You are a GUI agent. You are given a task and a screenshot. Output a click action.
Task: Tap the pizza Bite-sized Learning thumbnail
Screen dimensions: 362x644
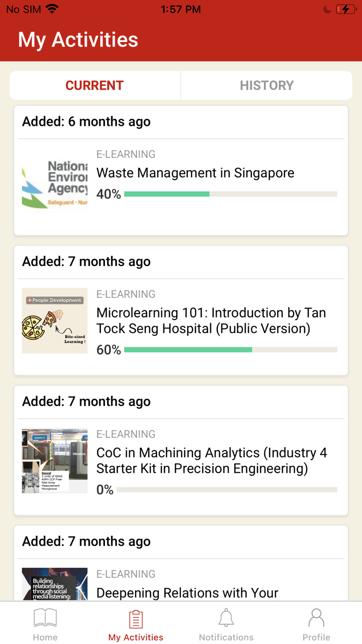tap(55, 321)
